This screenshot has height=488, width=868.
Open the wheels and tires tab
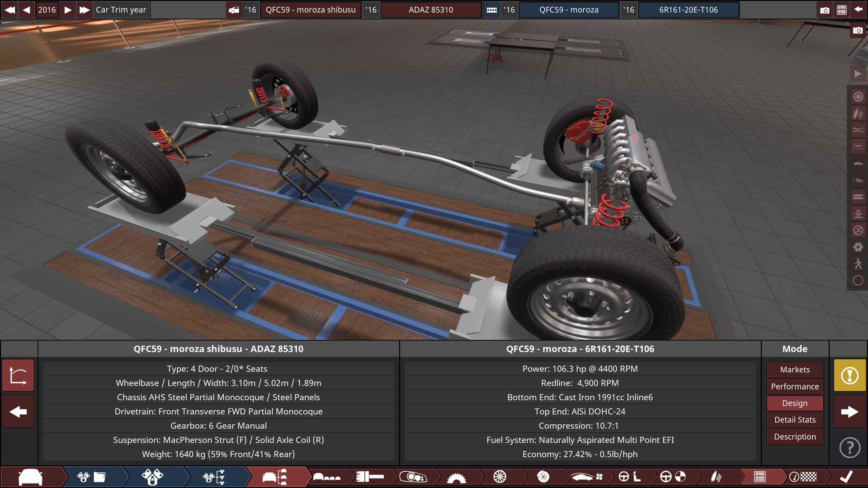pos(500,477)
